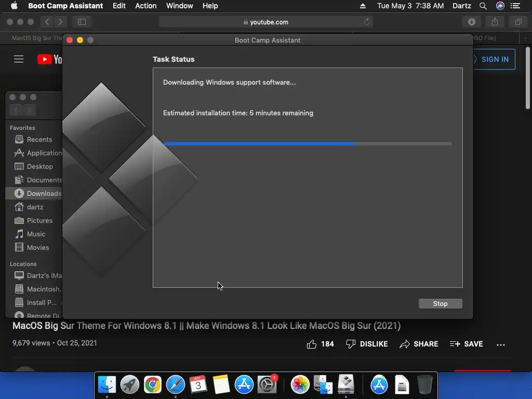Select Applications in Finder sidebar
This screenshot has height=399, width=532.
click(x=34, y=153)
